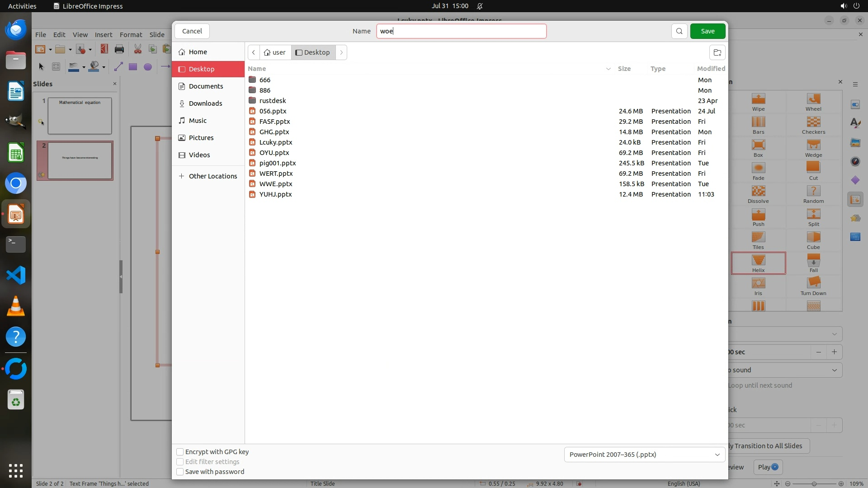Open the VLC media player dock icon

16,306
